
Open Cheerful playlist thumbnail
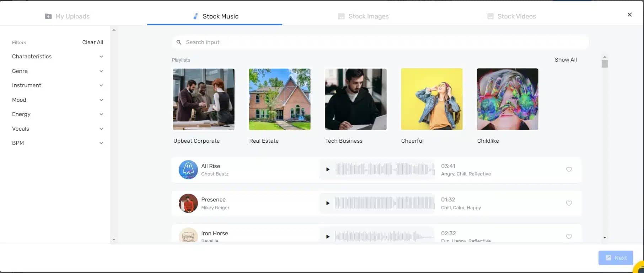(x=432, y=99)
